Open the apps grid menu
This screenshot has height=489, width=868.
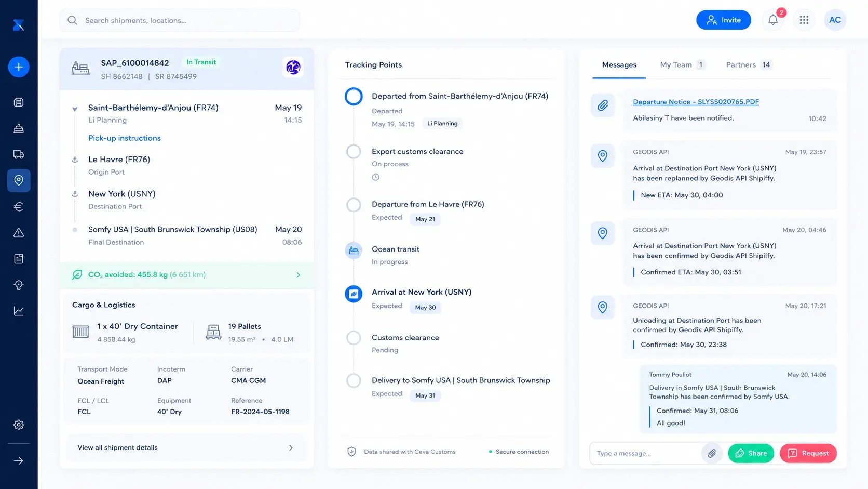804,20
